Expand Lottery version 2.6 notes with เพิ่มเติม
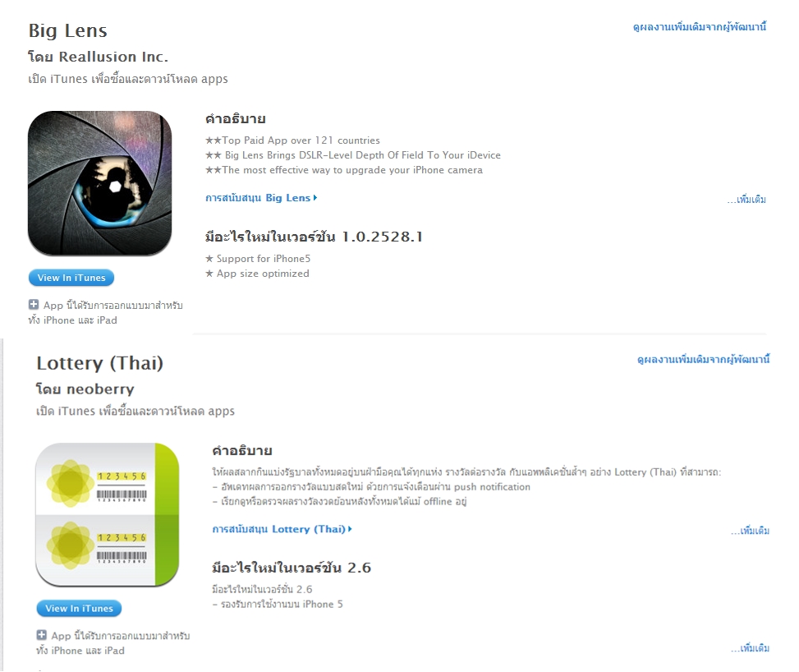The height and width of the screenshot is (672, 799). click(x=750, y=648)
